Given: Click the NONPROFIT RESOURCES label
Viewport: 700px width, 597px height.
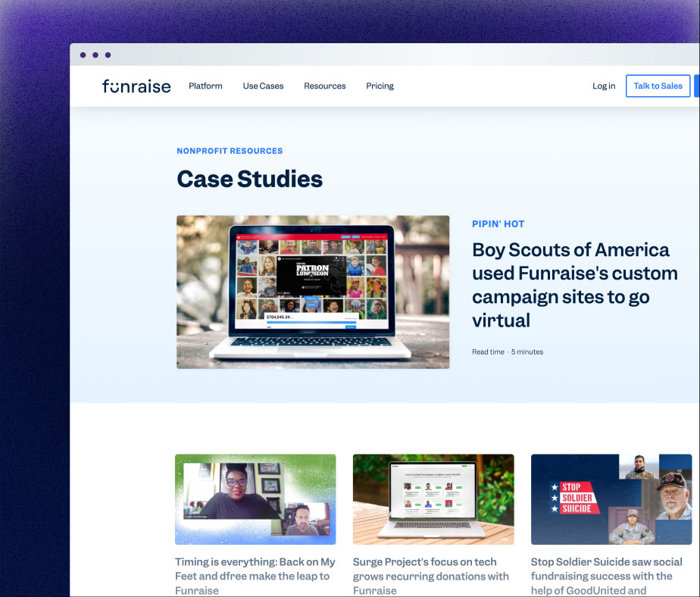Looking at the screenshot, I should point(230,151).
